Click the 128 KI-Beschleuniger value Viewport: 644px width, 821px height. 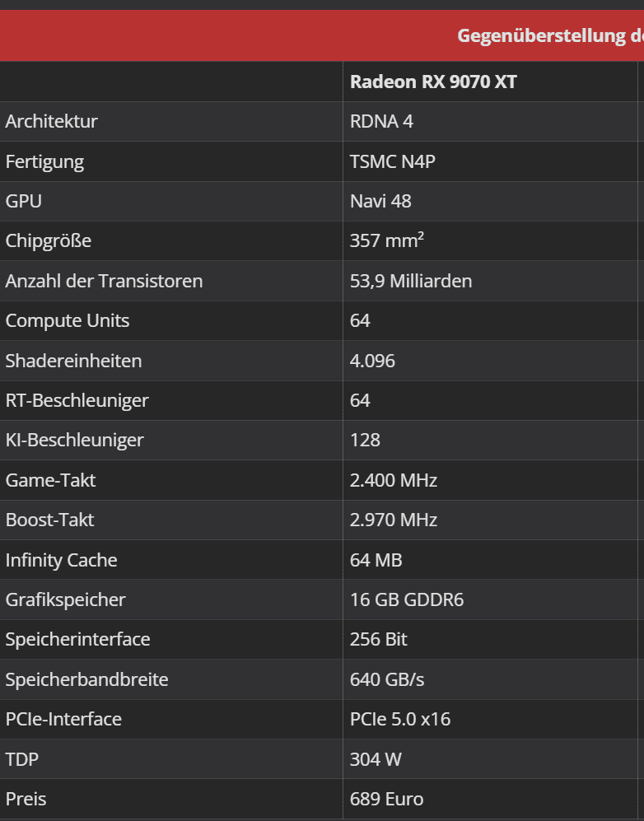365,440
